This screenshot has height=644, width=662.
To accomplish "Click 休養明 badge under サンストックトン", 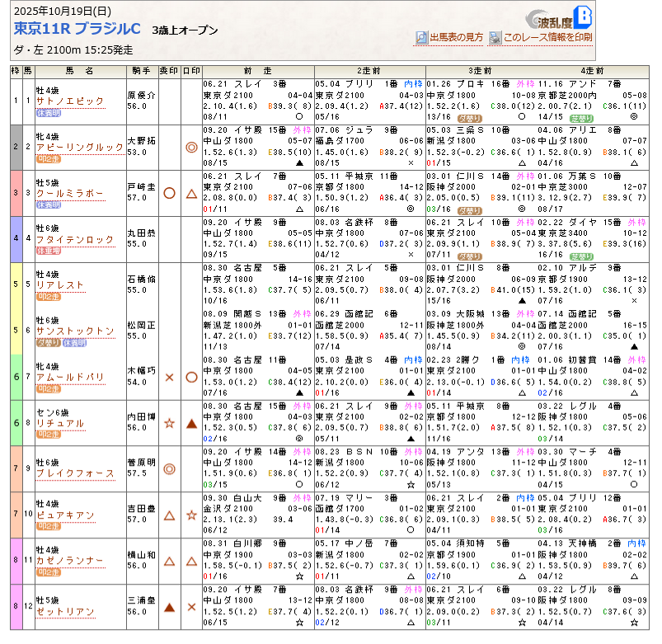I will pyautogui.click(x=75, y=343).
